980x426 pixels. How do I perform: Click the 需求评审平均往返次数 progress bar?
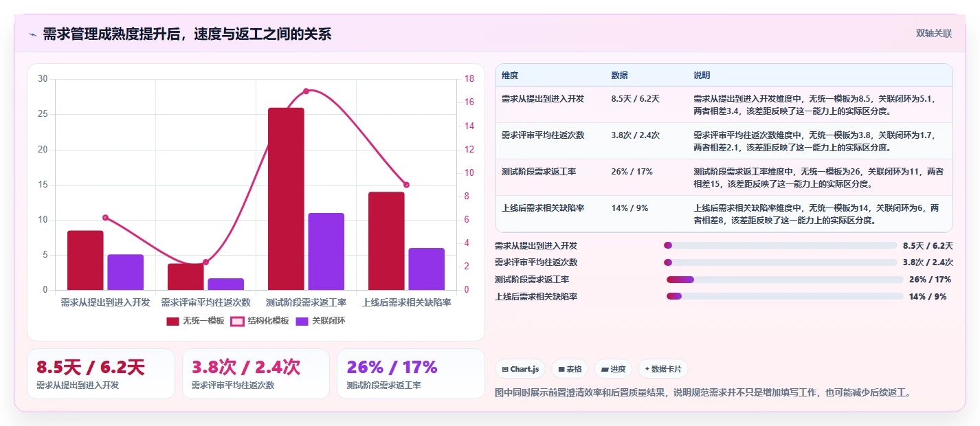(781, 262)
